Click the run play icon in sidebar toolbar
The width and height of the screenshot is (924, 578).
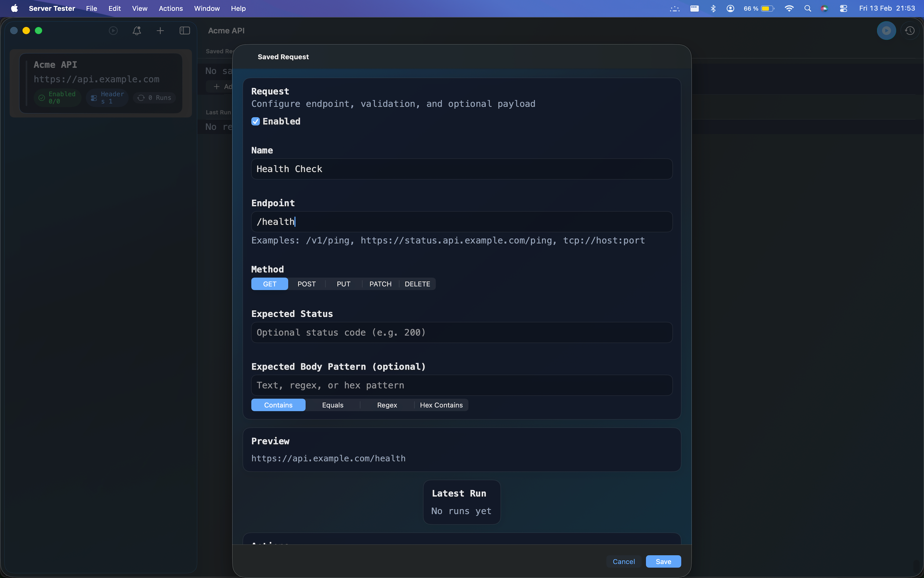[113, 31]
